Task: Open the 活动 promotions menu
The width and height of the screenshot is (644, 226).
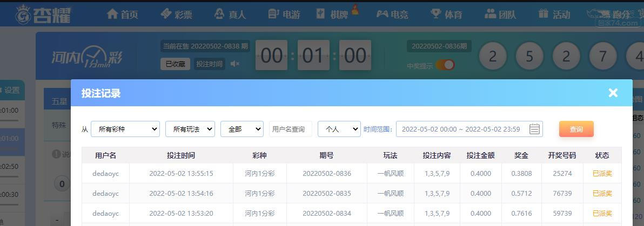Action: [554, 15]
